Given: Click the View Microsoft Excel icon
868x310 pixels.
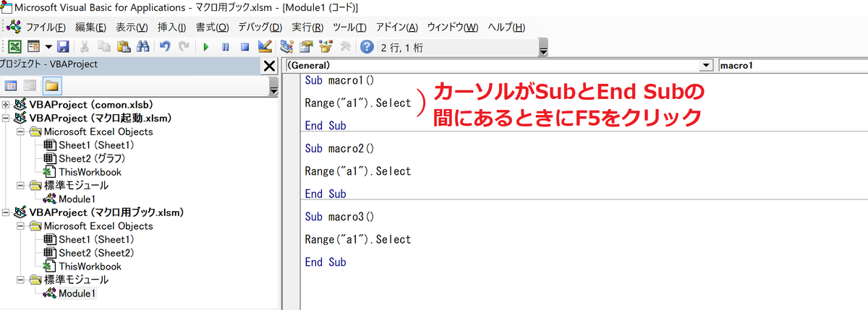Looking at the screenshot, I should [x=14, y=48].
